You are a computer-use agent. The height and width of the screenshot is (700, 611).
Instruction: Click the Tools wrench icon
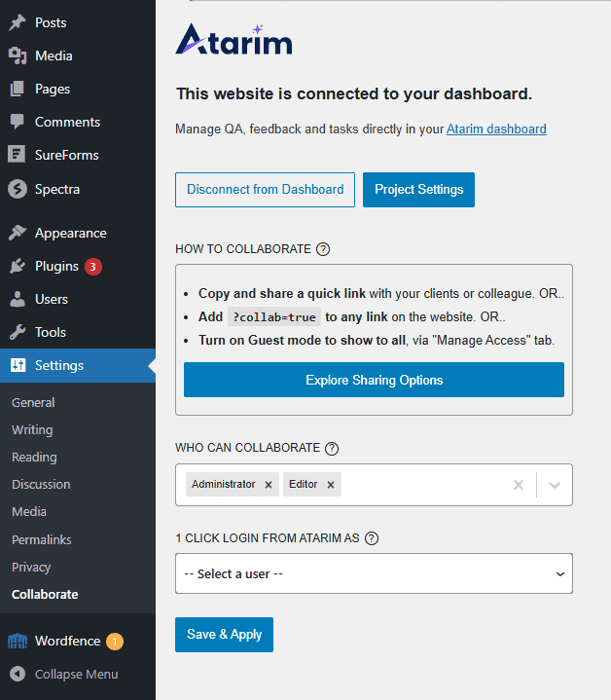(x=18, y=332)
